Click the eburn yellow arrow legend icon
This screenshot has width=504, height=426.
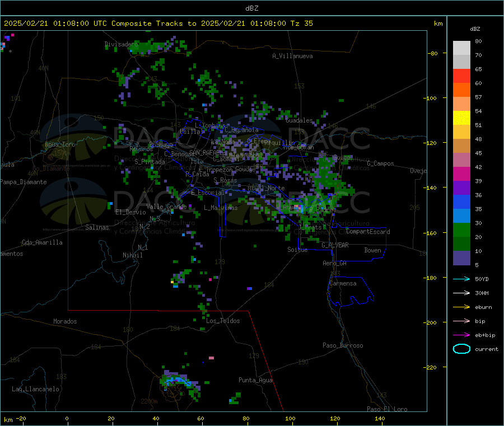tap(461, 307)
